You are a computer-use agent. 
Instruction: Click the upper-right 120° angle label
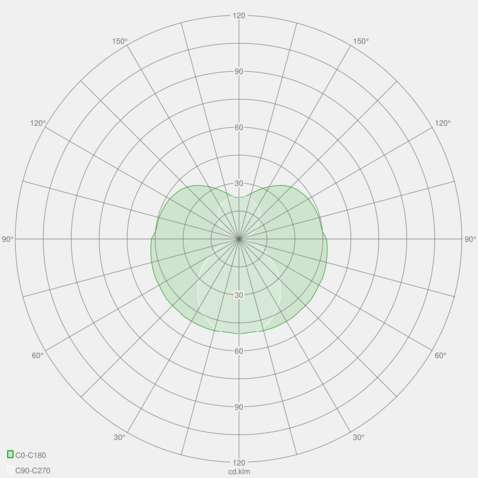coord(443,123)
